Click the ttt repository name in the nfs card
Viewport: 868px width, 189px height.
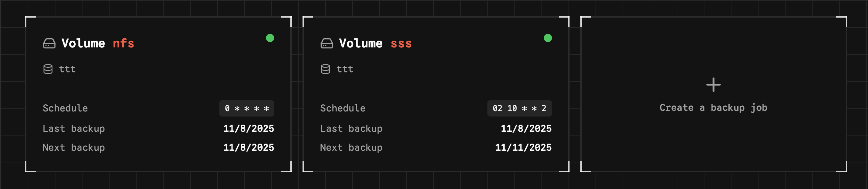click(x=67, y=69)
